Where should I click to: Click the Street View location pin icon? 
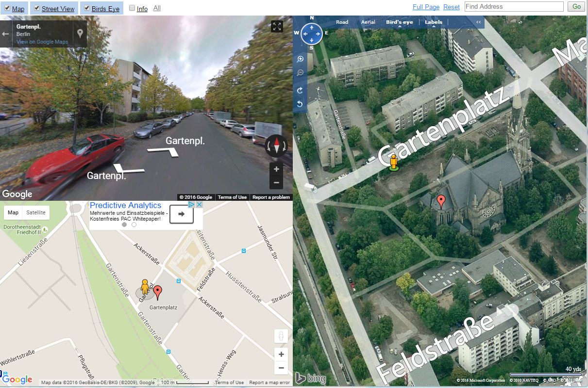click(80, 34)
